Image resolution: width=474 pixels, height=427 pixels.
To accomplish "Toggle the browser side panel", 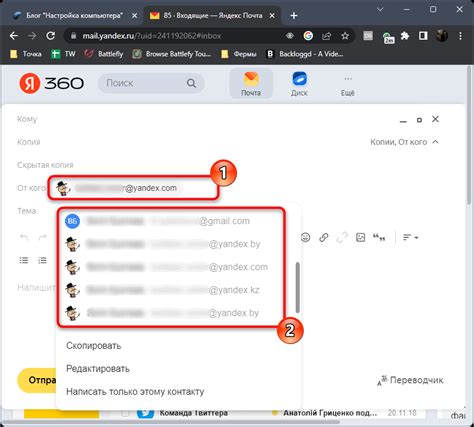I will point(423,36).
